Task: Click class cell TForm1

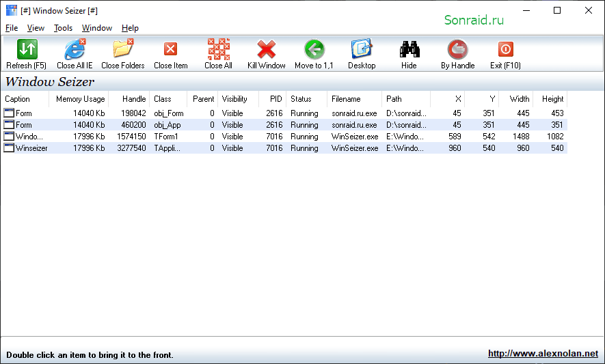Action: click(x=166, y=137)
